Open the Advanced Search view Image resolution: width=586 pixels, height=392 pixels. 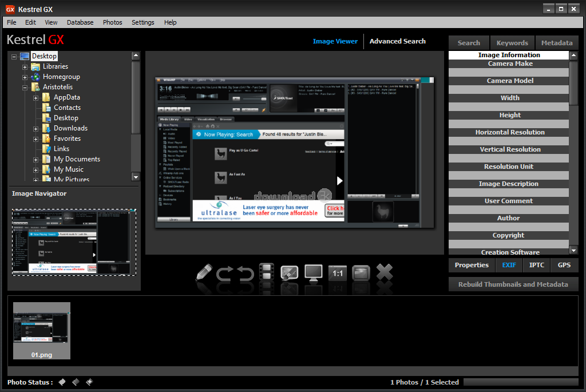(397, 41)
